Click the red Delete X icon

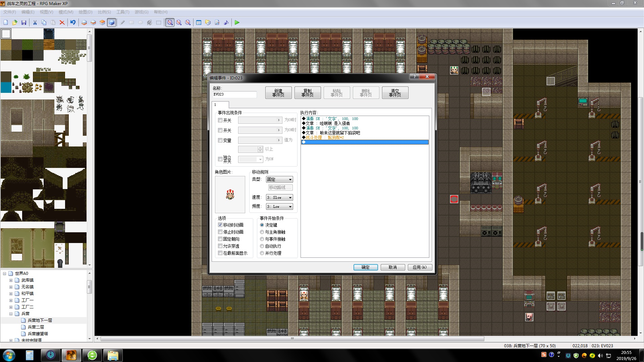point(62,22)
